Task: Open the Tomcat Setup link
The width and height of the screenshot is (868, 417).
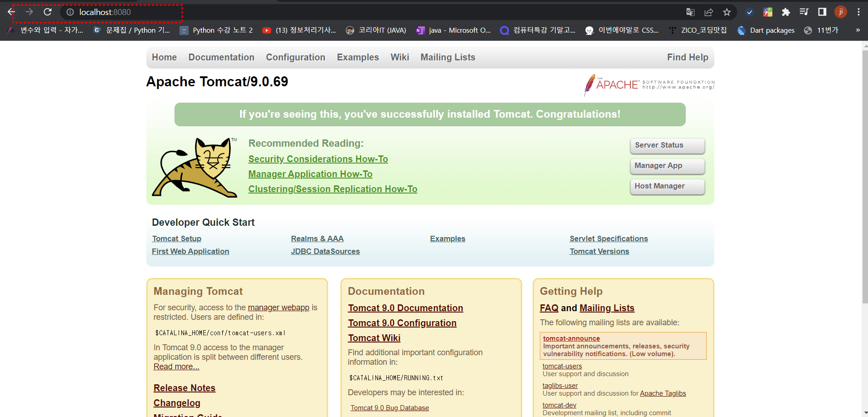Action: (176, 238)
